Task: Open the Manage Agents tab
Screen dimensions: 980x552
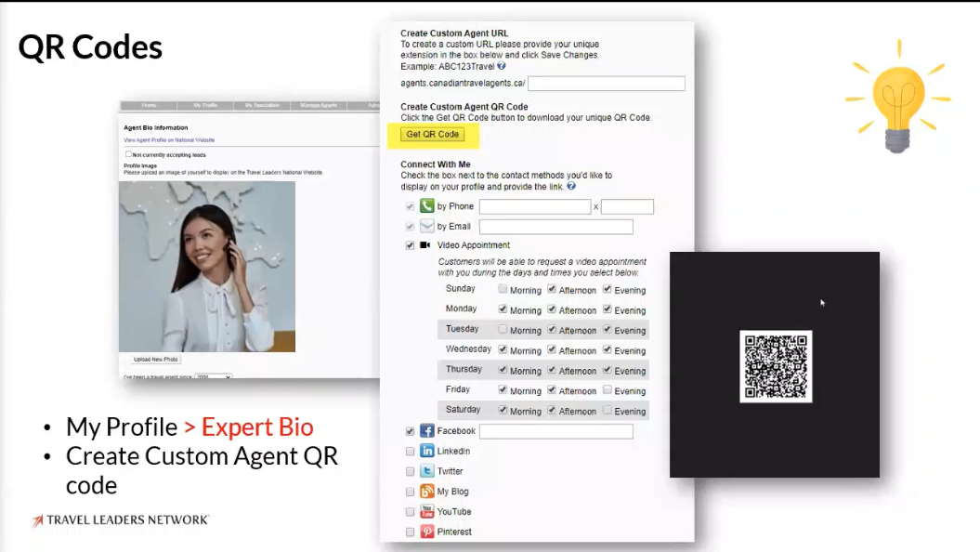Action: coord(319,105)
